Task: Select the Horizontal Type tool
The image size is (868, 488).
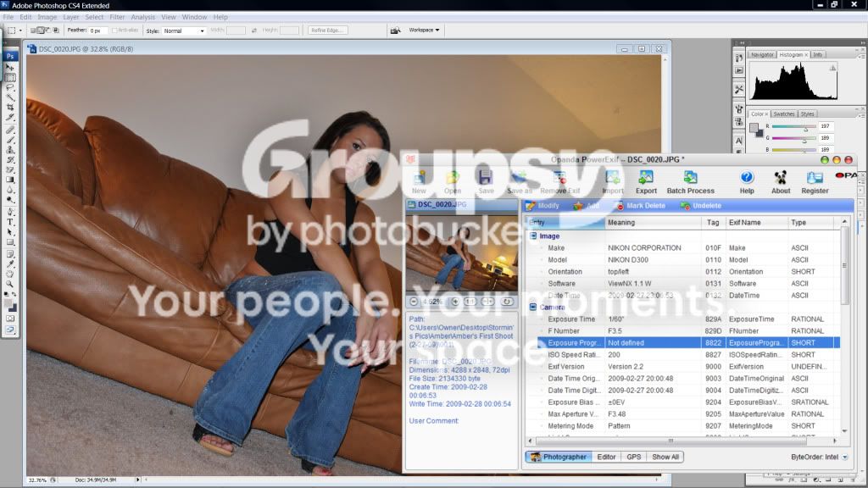Action: tap(10, 223)
